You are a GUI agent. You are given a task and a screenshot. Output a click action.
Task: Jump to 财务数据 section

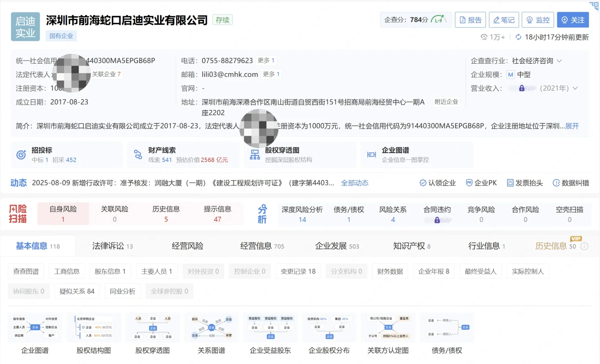pos(390,271)
